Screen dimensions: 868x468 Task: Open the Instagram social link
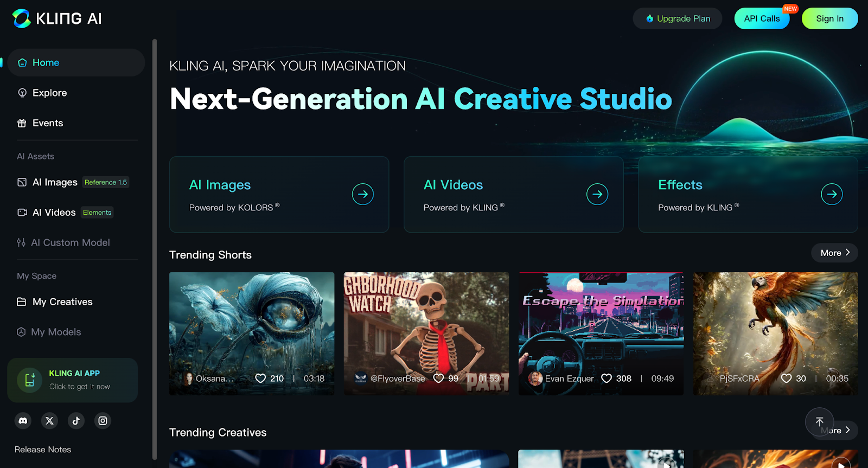point(103,420)
